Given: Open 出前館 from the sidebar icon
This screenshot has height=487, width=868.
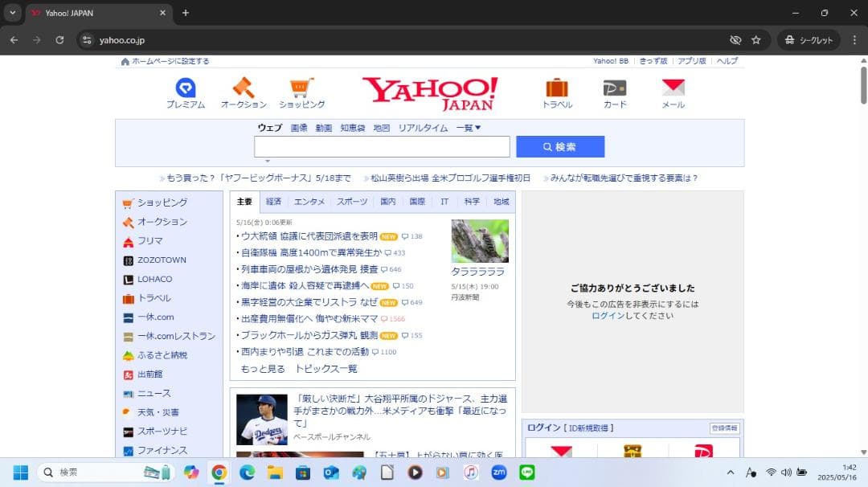Looking at the screenshot, I should pos(129,374).
